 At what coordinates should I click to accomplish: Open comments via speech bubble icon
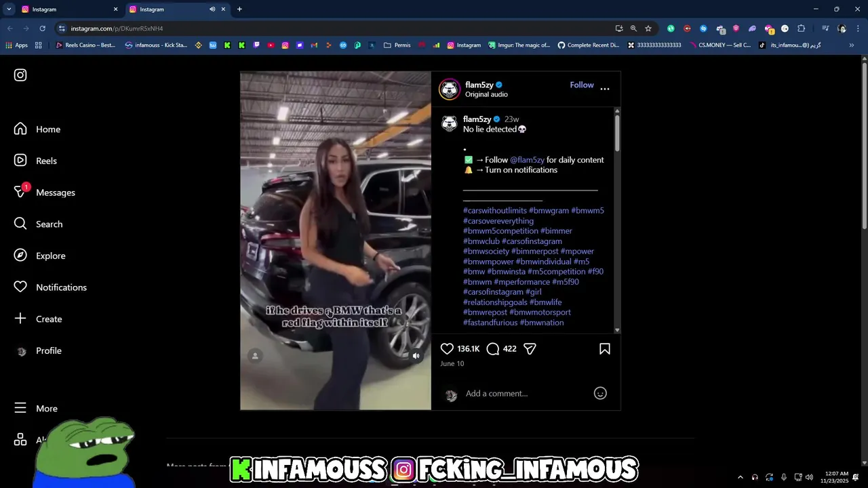click(493, 348)
